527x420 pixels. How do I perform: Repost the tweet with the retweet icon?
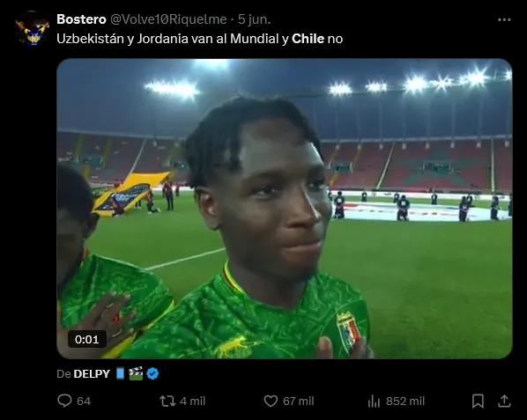coord(167,401)
